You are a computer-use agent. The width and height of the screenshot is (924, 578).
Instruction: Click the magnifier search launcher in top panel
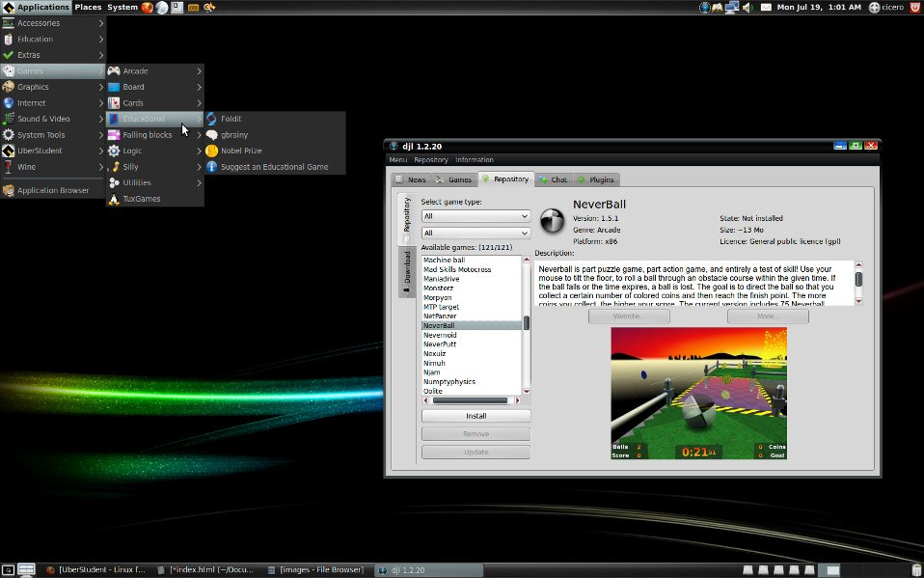point(209,7)
